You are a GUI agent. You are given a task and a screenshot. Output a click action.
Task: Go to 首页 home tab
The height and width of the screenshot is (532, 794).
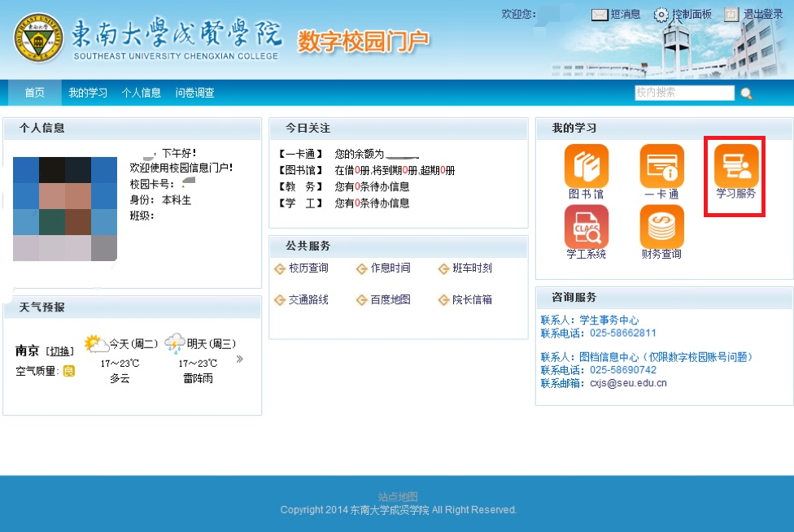coord(34,93)
